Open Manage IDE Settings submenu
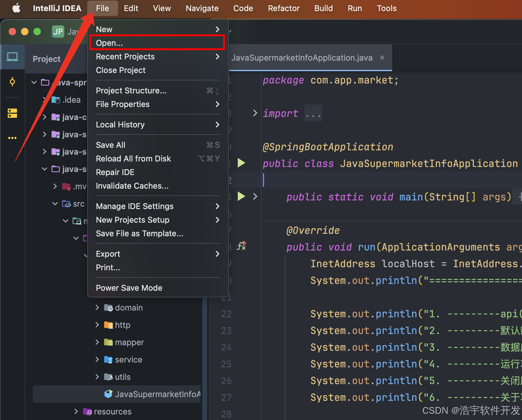Screen dimensions: 522x420 click(158, 206)
